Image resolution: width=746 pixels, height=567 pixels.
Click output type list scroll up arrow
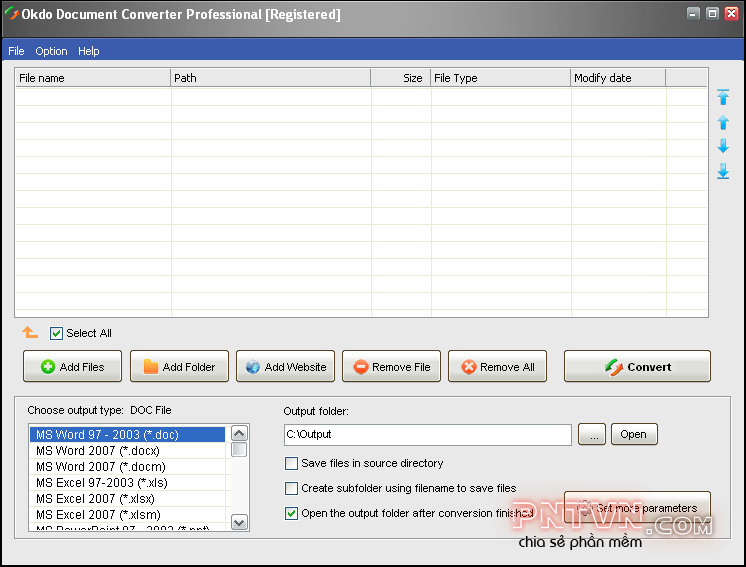coord(239,433)
